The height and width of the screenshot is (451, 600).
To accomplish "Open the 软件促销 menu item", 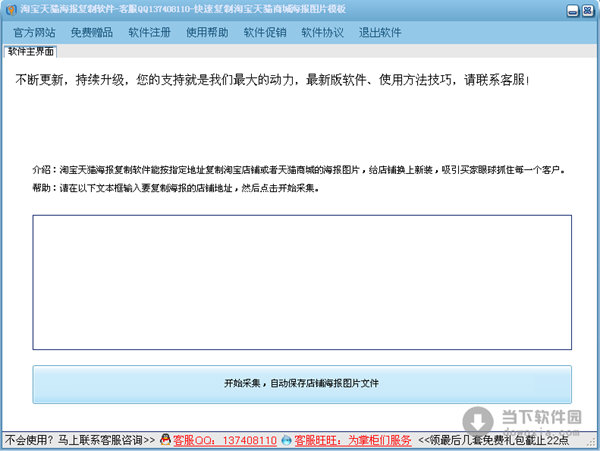I will click(x=265, y=33).
